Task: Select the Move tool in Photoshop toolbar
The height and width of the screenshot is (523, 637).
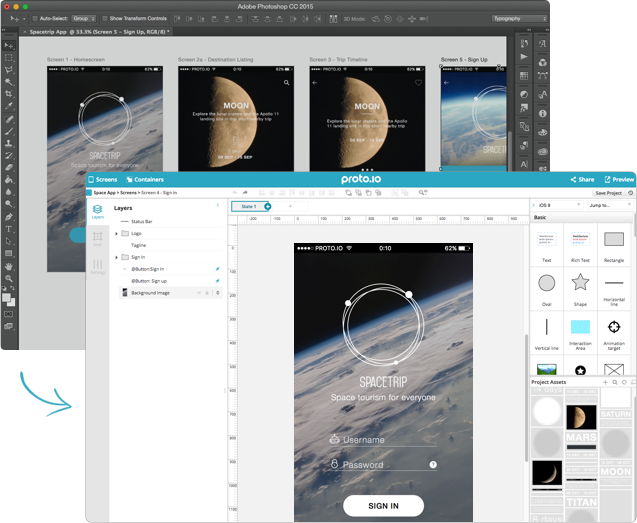Action: (8, 46)
